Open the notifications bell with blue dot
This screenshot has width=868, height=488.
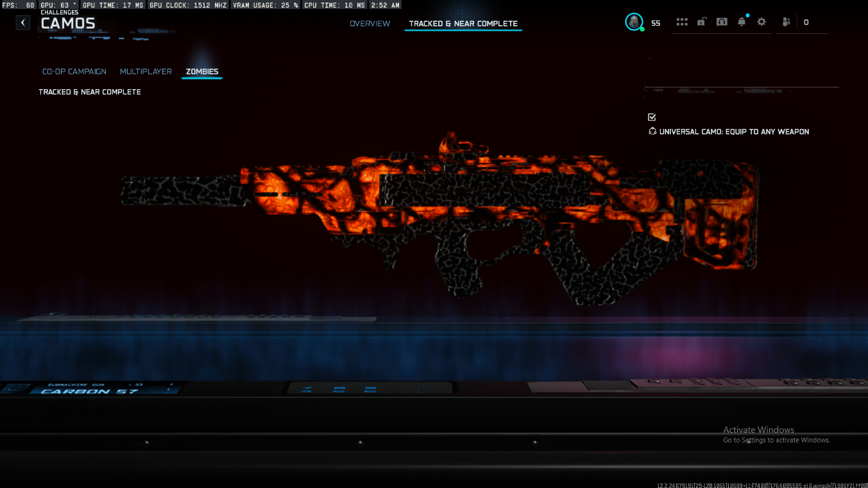tap(742, 21)
